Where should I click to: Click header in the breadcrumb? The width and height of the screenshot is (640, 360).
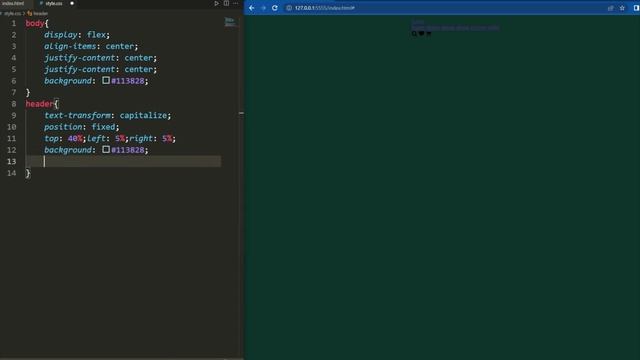40,13
